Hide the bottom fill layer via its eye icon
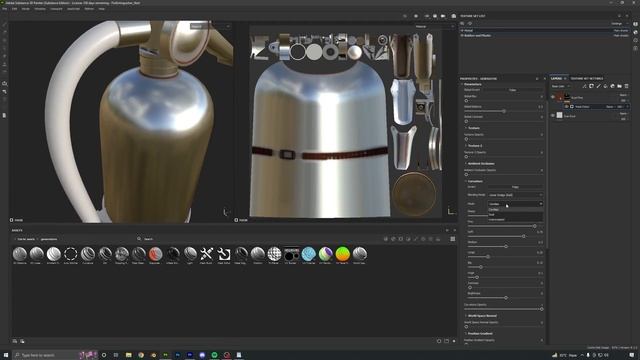This screenshot has width=640, height=360. [553, 116]
